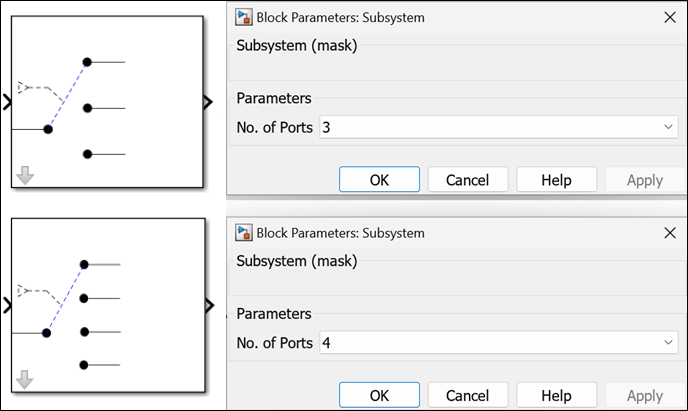The image size is (688, 411).
Task: Click the Simulink icon in top dialog title bar
Action: [243, 17]
